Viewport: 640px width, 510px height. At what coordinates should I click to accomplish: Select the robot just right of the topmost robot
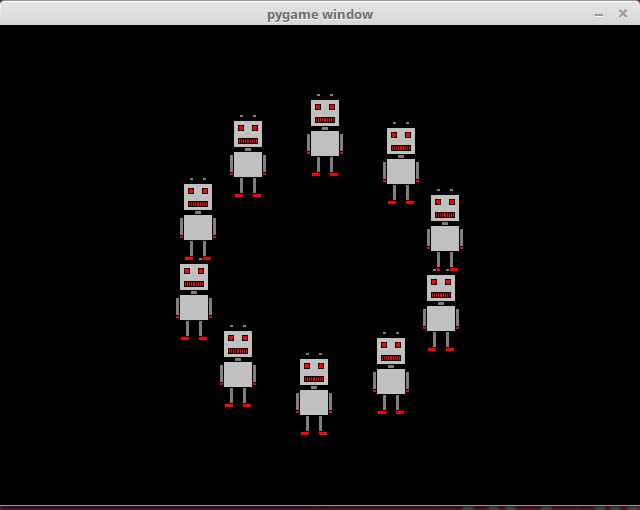tap(401, 164)
